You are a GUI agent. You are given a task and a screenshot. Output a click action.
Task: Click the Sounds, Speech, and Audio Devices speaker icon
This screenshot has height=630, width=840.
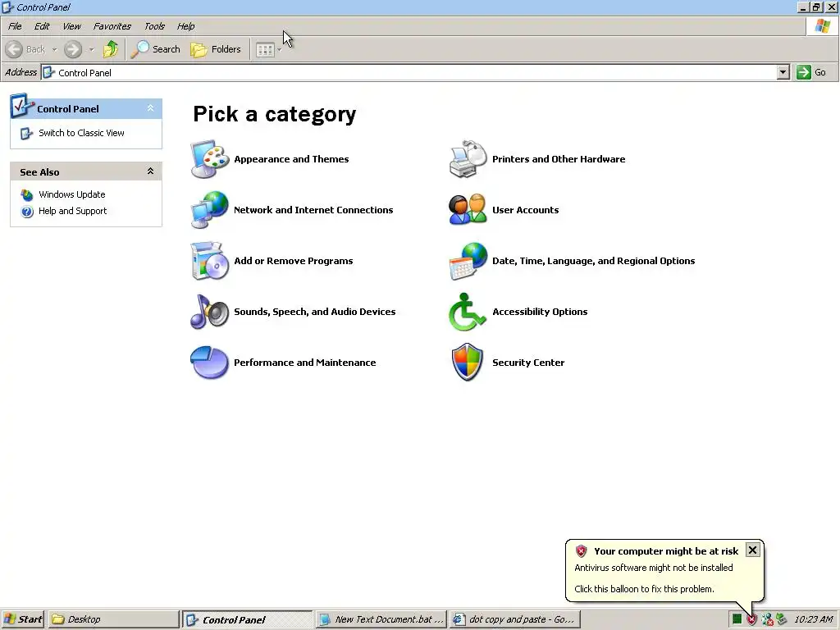coord(209,311)
